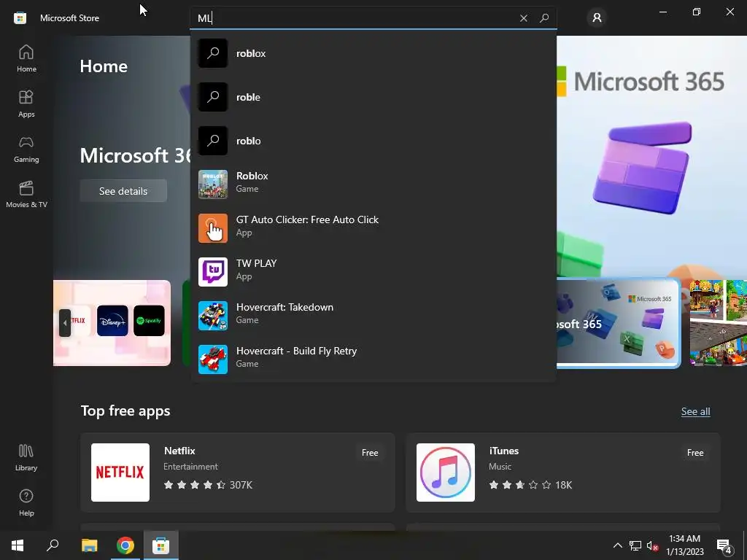Open the GT Auto Clicker app result
This screenshot has width=747, height=560.
click(373, 228)
